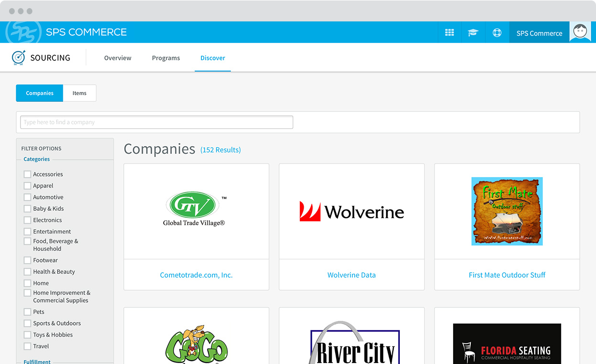Click the SPS logo at top left
596x364 pixels.
click(23, 32)
